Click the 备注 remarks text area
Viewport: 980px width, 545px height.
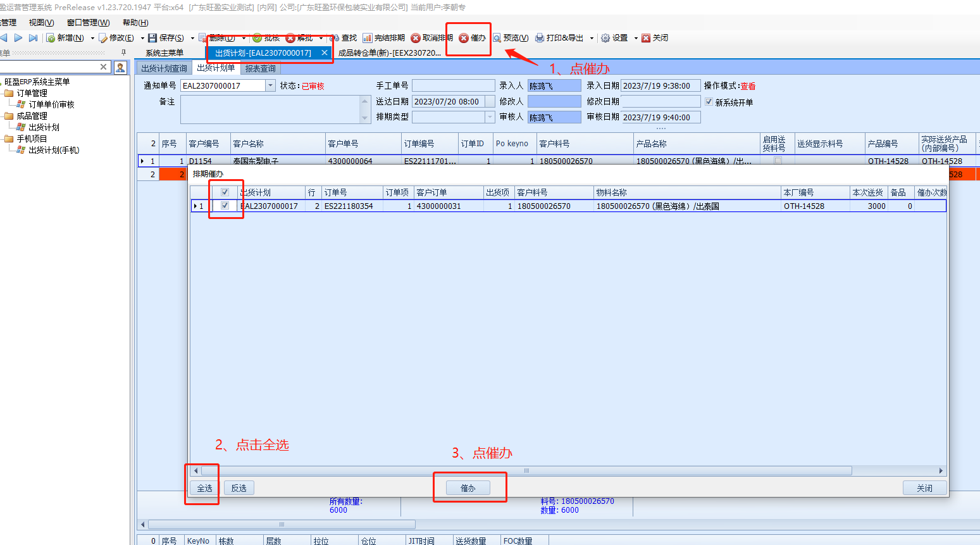coord(271,110)
